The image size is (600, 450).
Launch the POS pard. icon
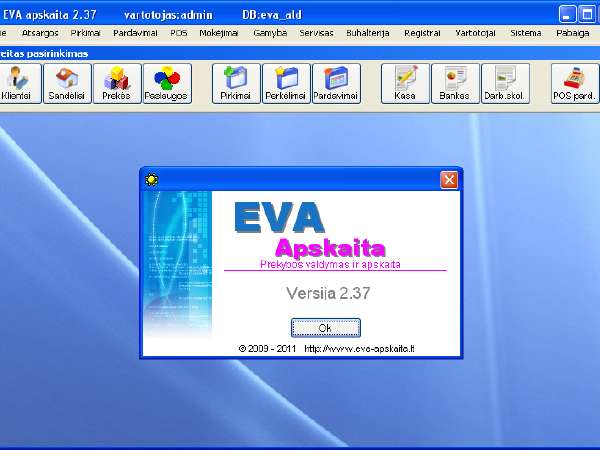(x=575, y=84)
